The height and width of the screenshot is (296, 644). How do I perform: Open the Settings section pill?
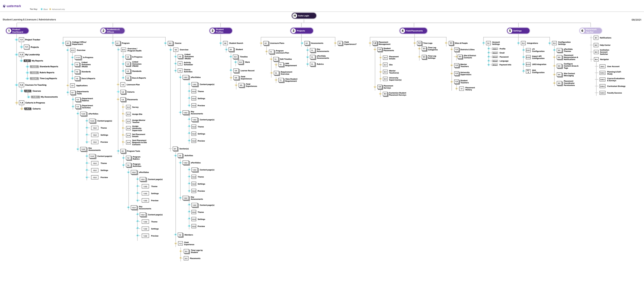518,31
